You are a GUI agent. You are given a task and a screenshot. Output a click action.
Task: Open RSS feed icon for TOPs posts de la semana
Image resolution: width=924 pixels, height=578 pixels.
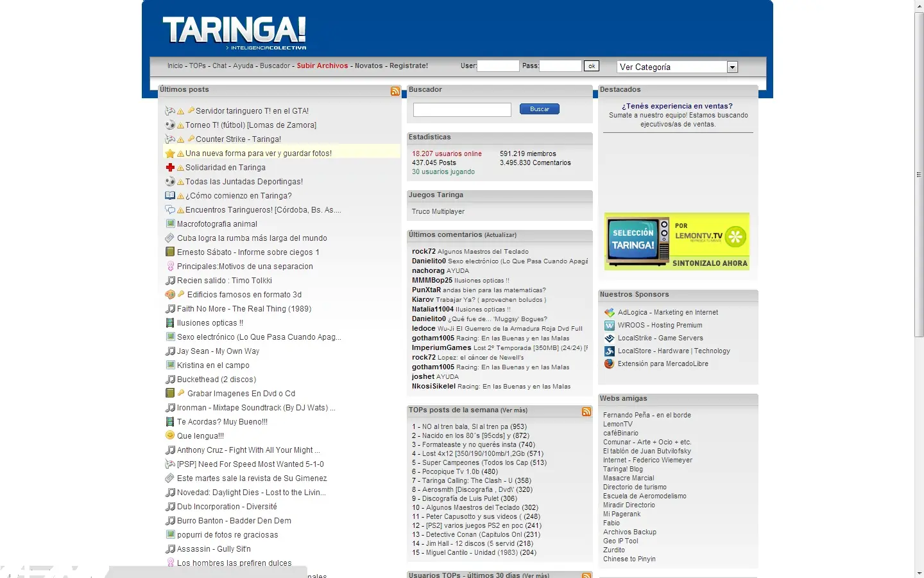click(x=586, y=412)
